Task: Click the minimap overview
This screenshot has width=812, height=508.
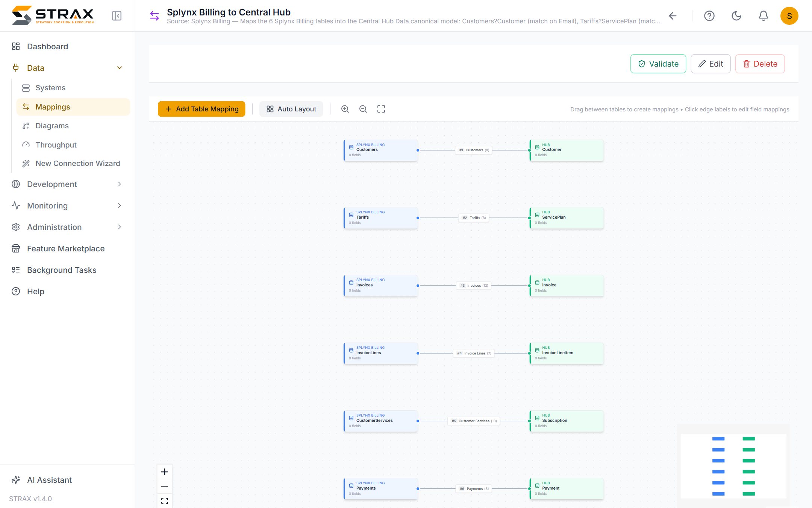Action: pyautogui.click(x=733, y=466)
